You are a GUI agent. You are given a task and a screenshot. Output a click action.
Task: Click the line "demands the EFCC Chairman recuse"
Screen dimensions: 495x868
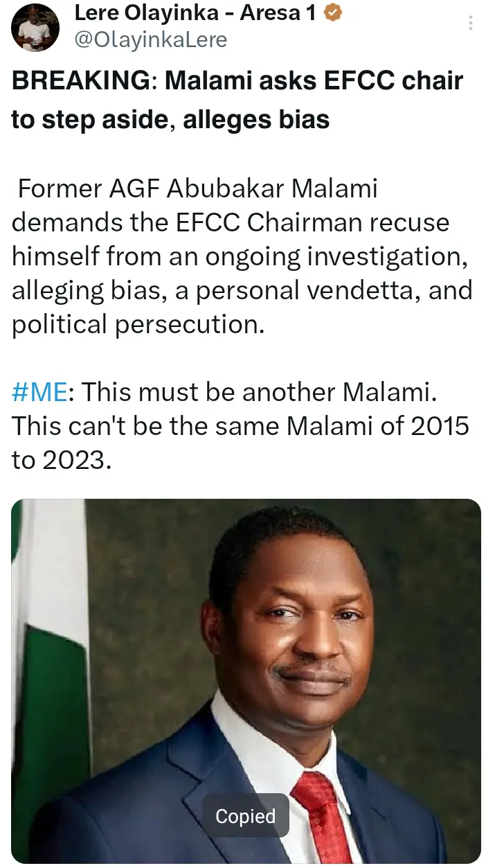231,222
